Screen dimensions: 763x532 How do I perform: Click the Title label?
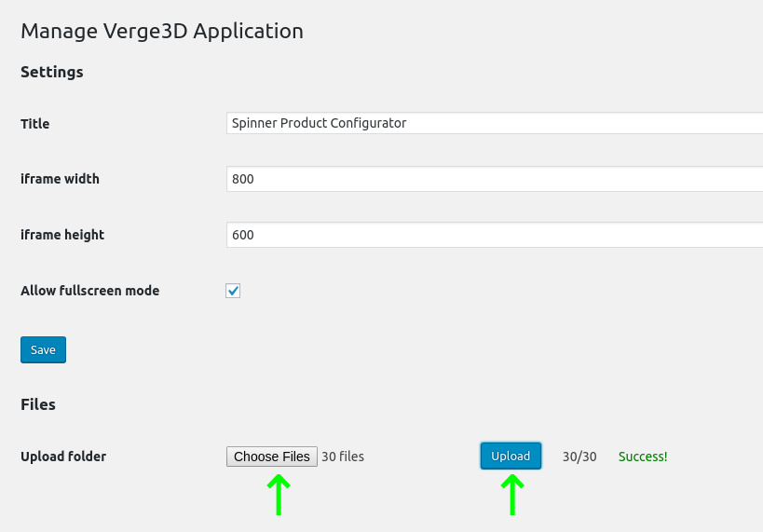click(35, 124)
